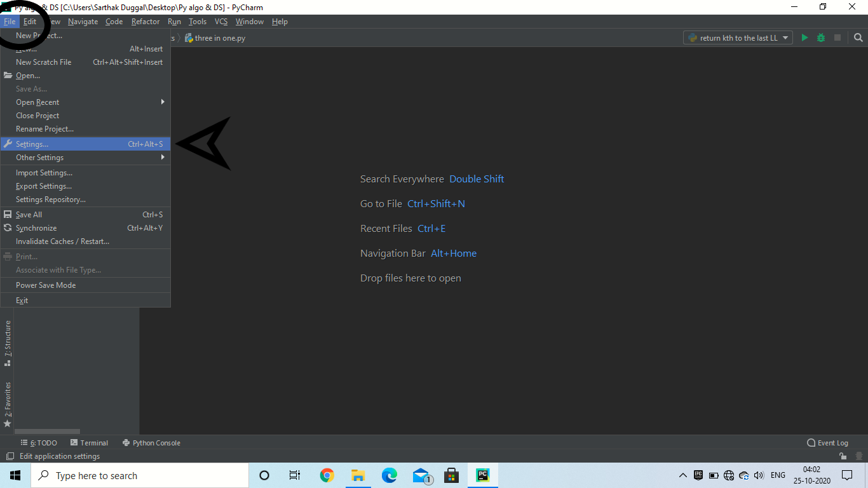Choose Exit from File menu
The image size is (868, 488).
pyautogui.click(x=85, y=301)
